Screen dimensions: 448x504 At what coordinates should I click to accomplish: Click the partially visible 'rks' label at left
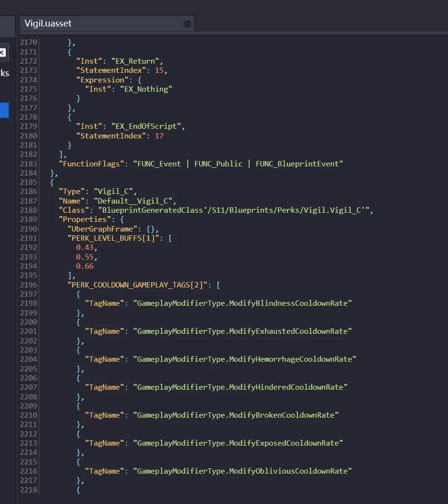[4, 73]
